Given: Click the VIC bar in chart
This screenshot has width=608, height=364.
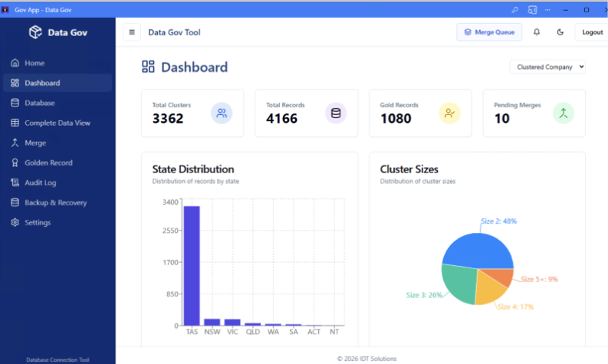Looking at the screenshot, I should 232,322.
